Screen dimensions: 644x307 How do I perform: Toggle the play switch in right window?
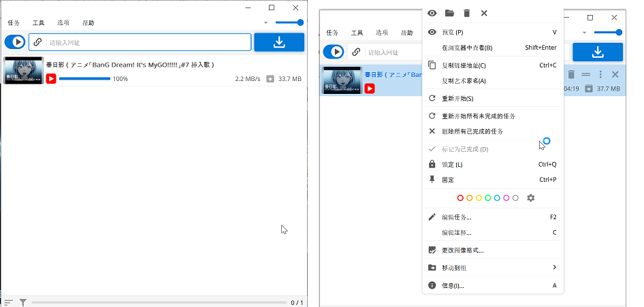[x=334, y=52]
